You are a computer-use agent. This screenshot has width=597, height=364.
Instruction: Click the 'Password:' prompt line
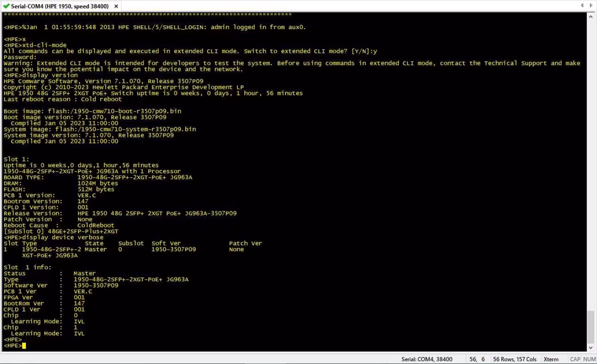pos(20,57)
